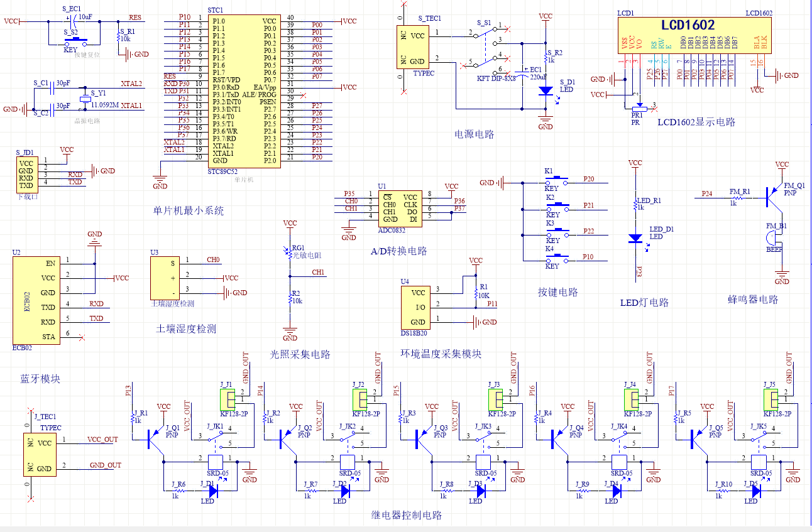Image resolution: width=812 pixels, height=532 pixels.
Task: Select the 继电器控制电路 title text
Action: 407,515
